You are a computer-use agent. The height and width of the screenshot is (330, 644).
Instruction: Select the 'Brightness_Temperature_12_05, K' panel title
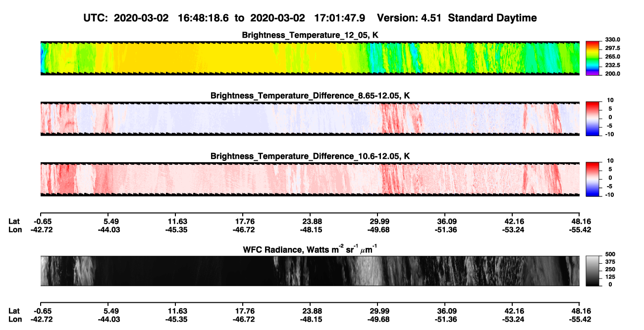point(310,35)
